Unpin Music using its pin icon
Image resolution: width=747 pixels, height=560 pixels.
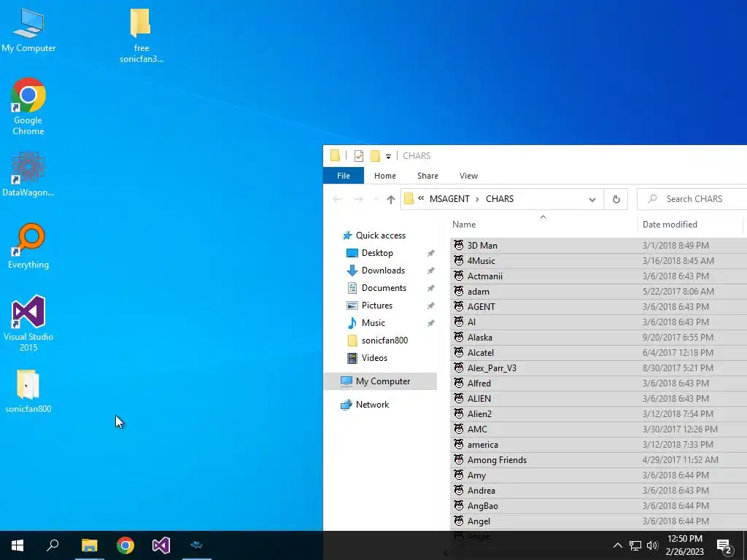coord(430,323)
